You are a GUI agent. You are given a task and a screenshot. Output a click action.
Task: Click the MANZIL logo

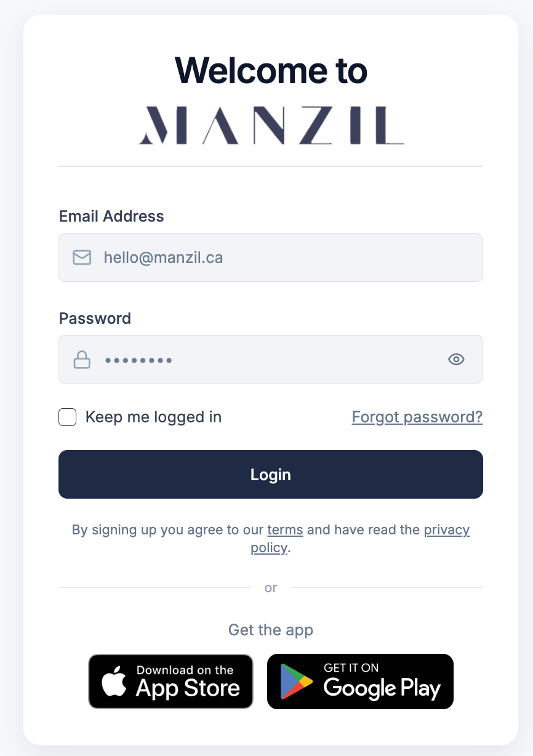click(271, 126)
